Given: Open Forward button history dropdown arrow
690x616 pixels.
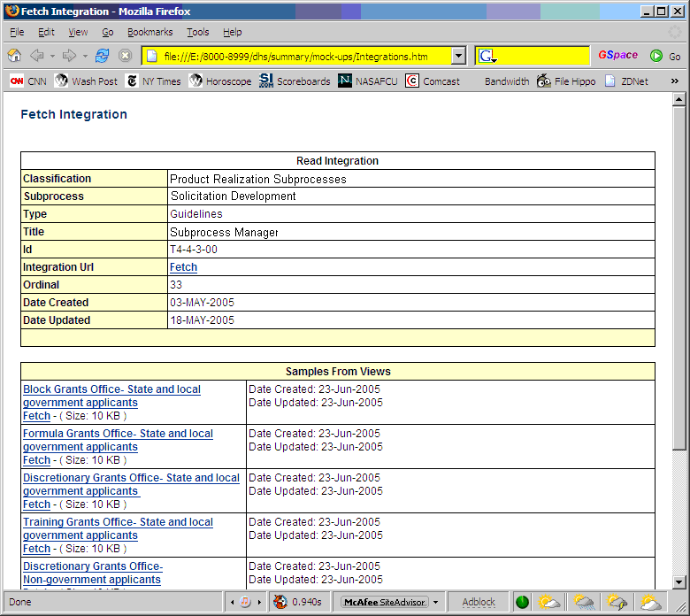Looking at the screenshot, I should 85,57.
